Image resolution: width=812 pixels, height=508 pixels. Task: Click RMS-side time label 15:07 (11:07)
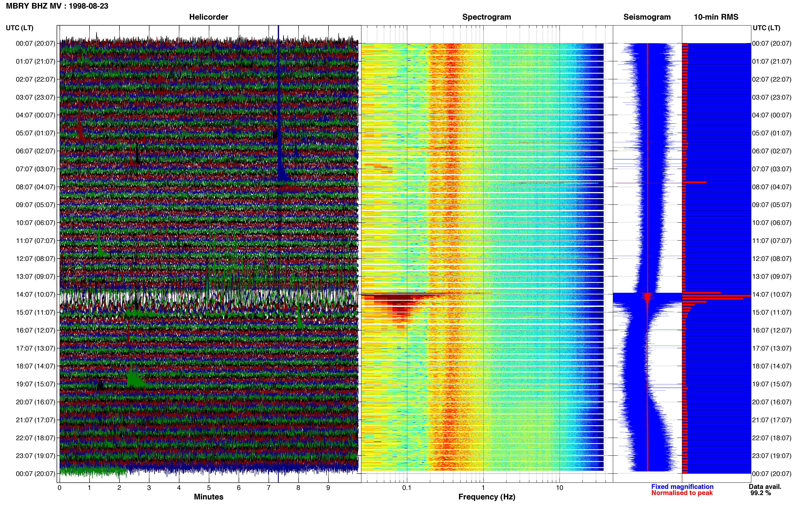coord(772,313)
